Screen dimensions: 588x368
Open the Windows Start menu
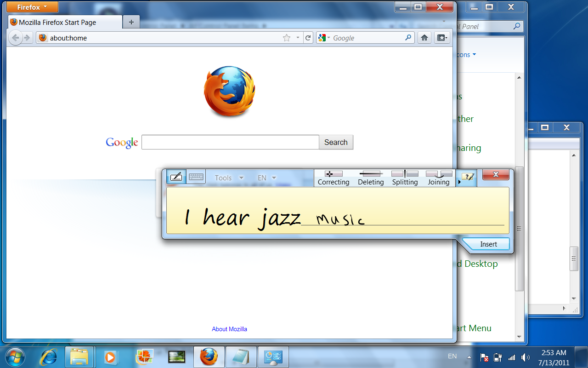pyautogui.click(x=15, y=356)
